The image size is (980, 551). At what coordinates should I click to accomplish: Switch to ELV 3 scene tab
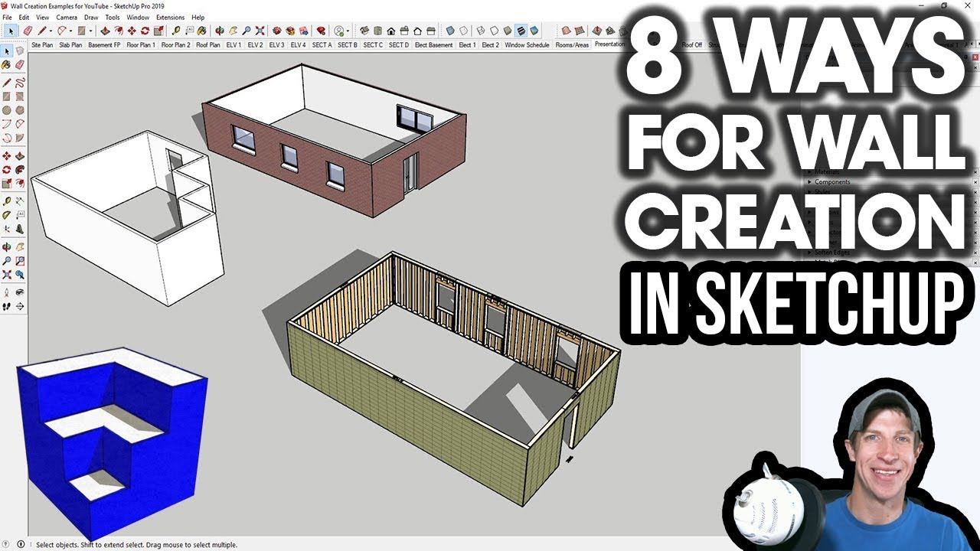click(276, 45)
